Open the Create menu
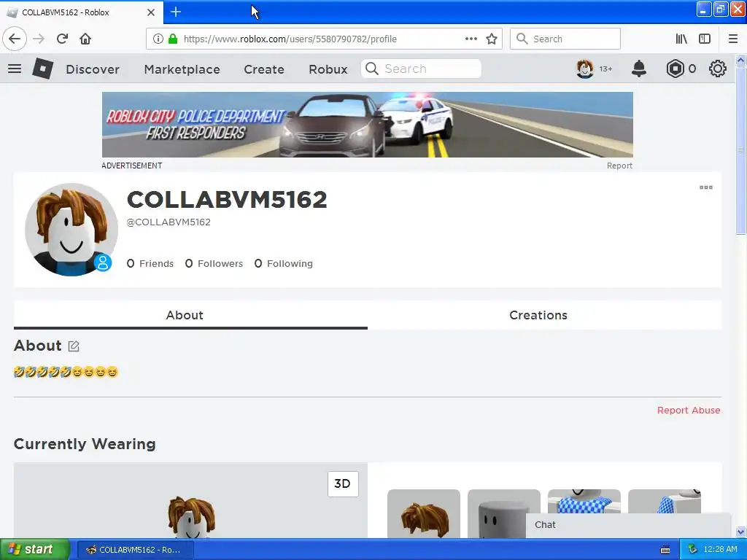747x560 pixels. [264, 69]
